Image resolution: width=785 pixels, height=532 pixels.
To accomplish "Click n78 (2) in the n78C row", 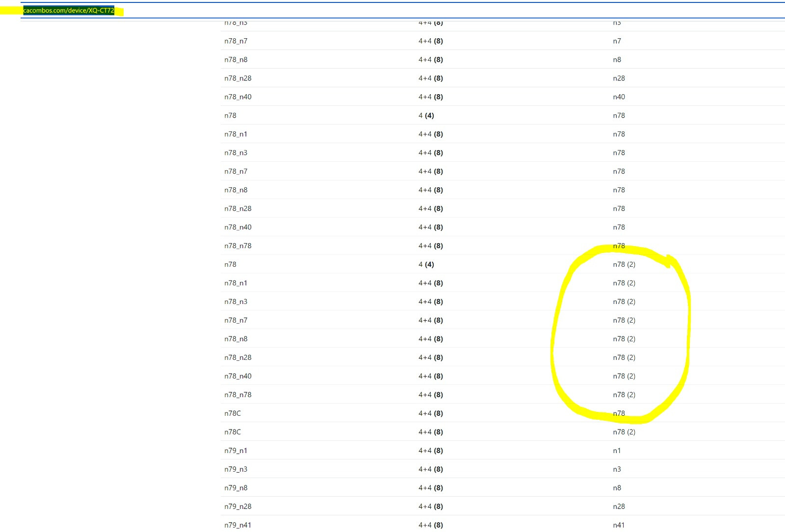I will pyautogui.click(x=624, y=432).
